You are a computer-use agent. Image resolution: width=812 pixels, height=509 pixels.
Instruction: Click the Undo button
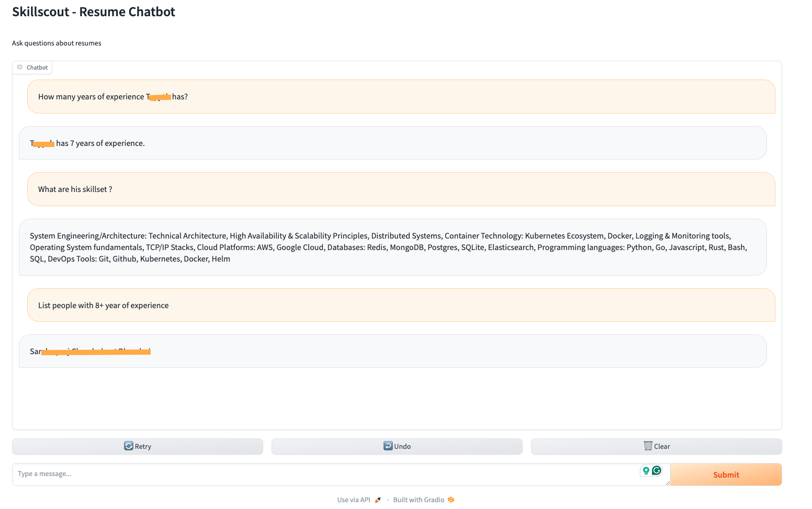click(x=397, y=446)
